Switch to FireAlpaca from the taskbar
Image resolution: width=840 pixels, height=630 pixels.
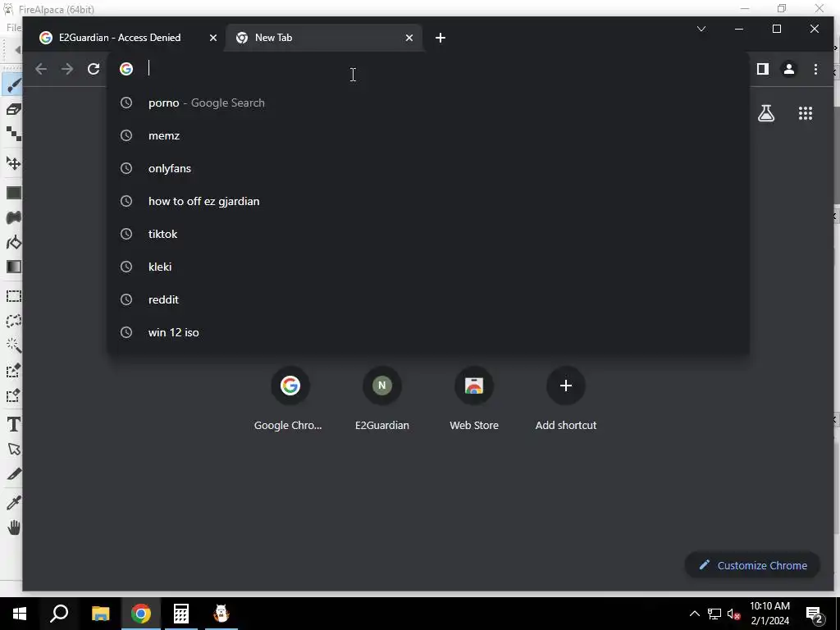click(x=221, y=614)
